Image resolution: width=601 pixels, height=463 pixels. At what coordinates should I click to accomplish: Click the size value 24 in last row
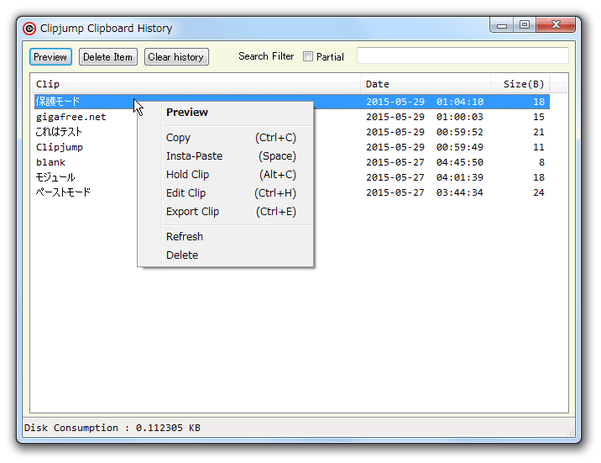pos(539,192)
